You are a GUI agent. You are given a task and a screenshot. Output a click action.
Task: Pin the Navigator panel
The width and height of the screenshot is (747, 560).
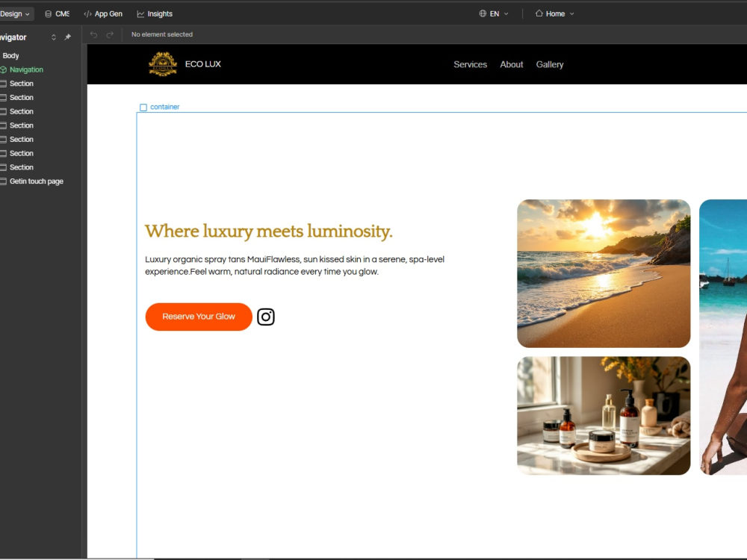tap(68, 37)
